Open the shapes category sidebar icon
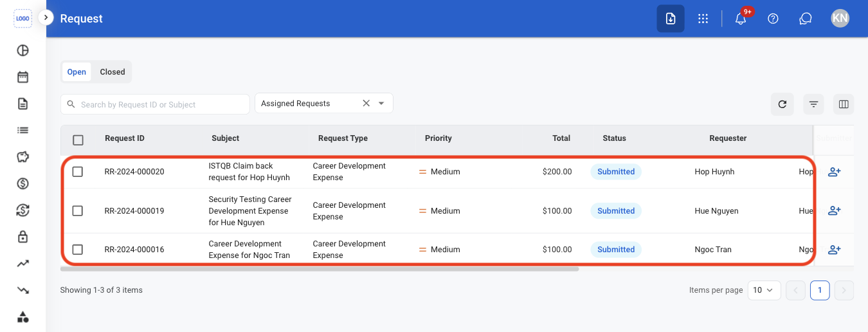This screenshot has width=868, height=332. [x=23, y=317]
